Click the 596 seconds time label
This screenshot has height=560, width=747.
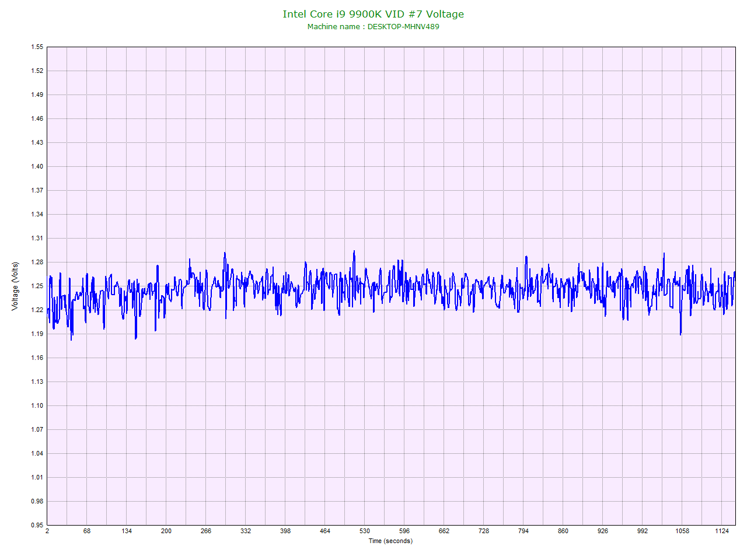coord(404,531)
